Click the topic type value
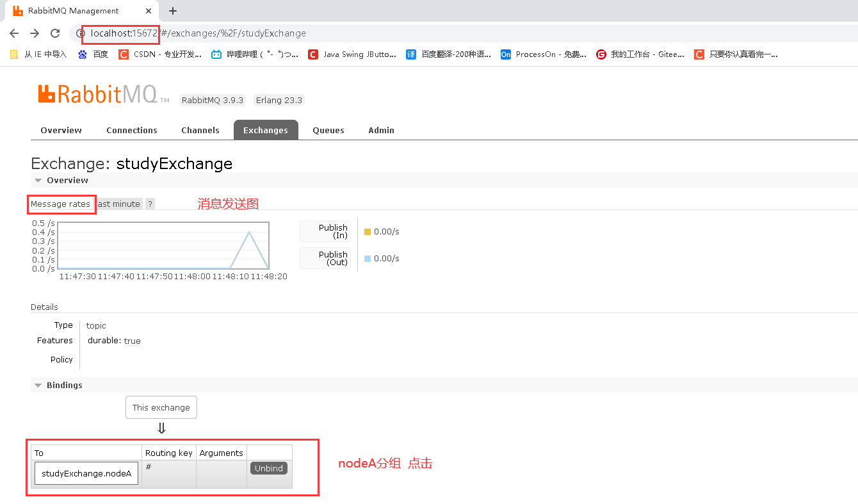This screenshot has height=504, width=858. click(96, 325)
